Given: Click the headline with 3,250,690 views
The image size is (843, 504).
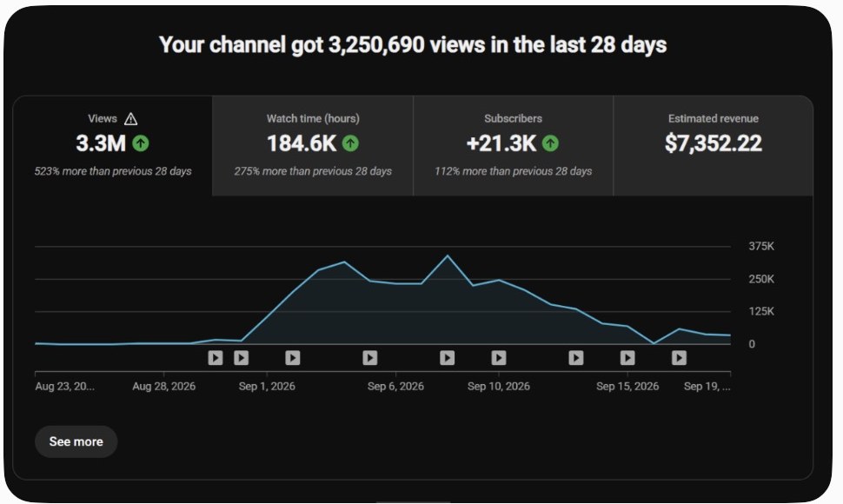Looking at the screenshot, I should [413, 44].
